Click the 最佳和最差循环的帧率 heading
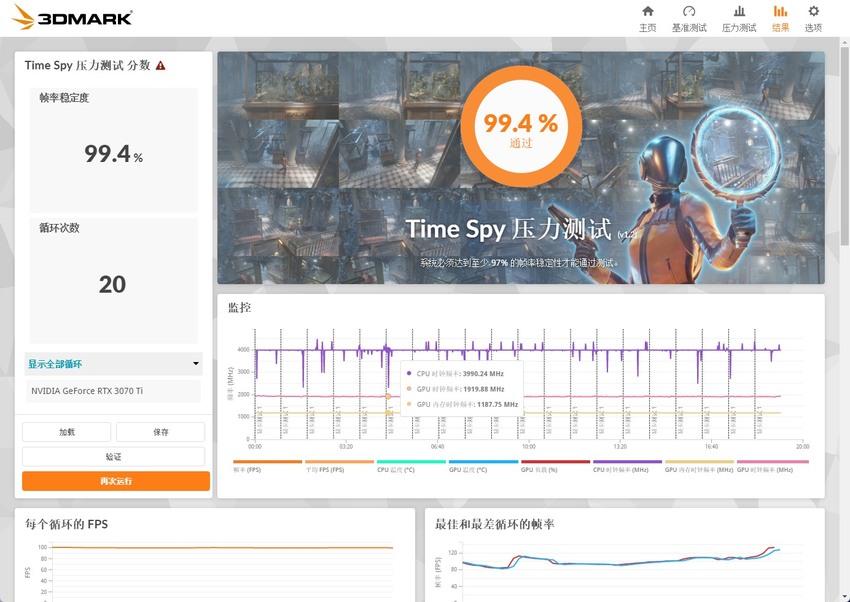The height and width of the screenshot is (602, 850). click(x=494, y=524)
